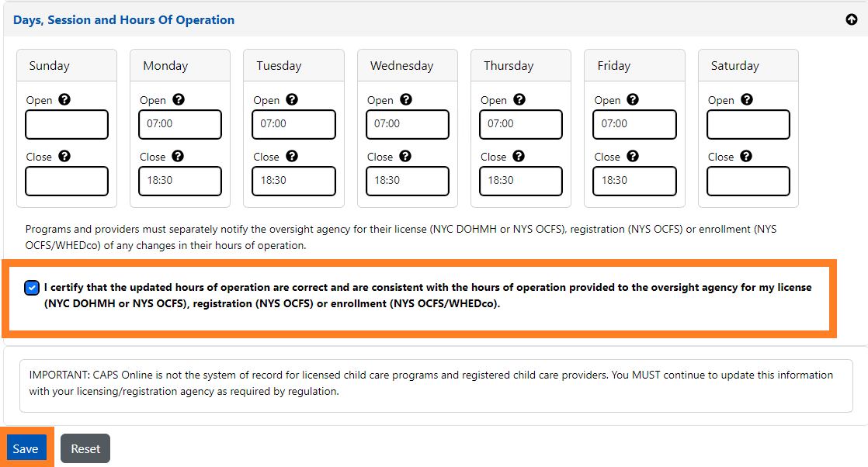Show help for Wednesday Open field
This screenshot has height=467, width=868.
pos(405,100)
